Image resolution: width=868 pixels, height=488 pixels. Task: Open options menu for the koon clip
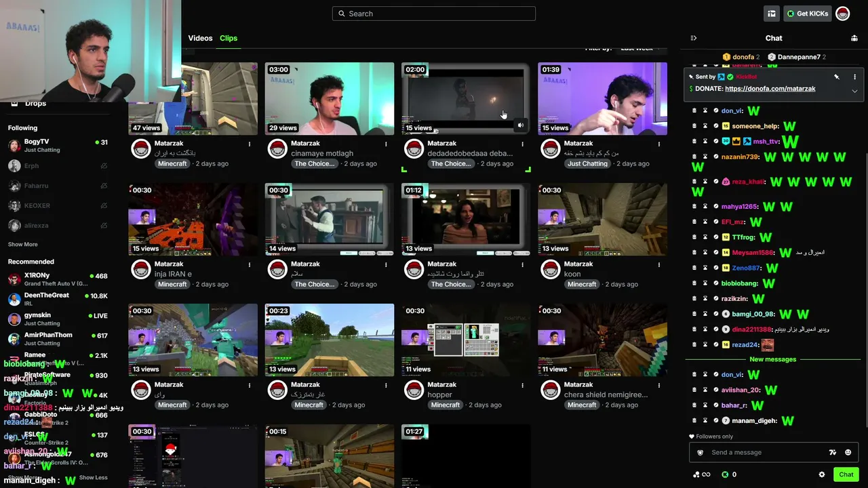click(658, 264)
